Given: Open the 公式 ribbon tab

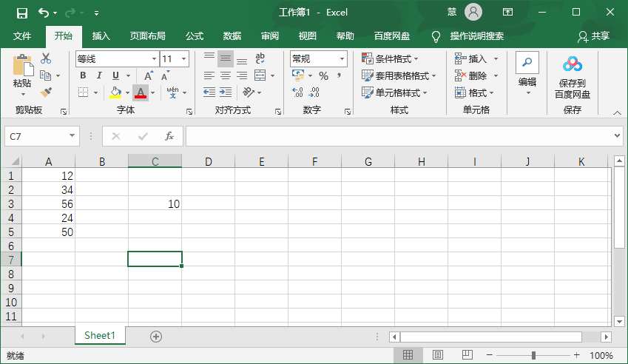Looking at the screenshot, I should click(x=195, y=36).
